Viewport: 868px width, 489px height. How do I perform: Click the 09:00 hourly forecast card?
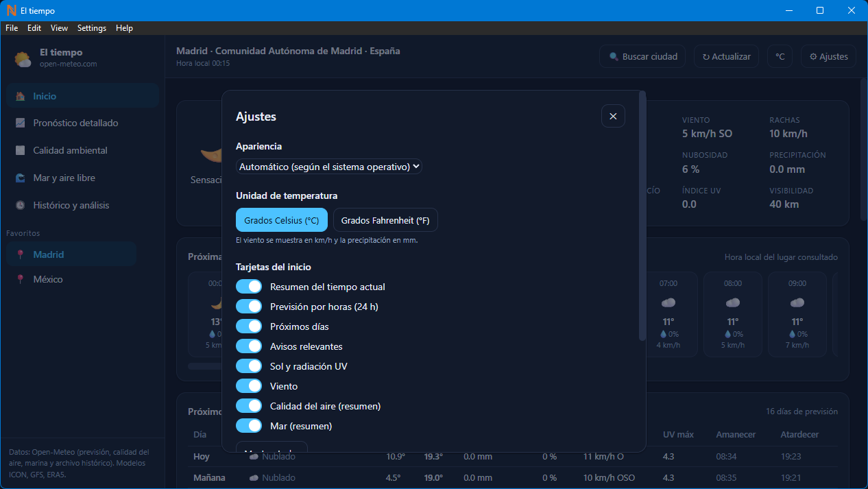(797, 314)
